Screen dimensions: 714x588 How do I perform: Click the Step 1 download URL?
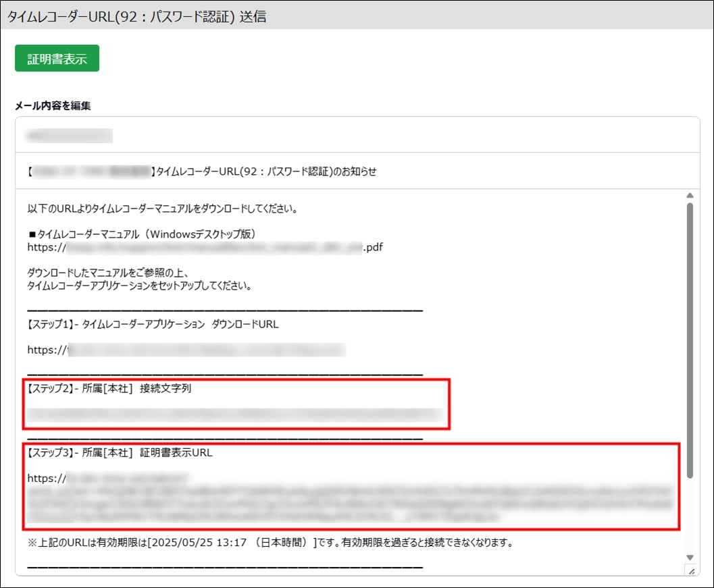point(186,350)
